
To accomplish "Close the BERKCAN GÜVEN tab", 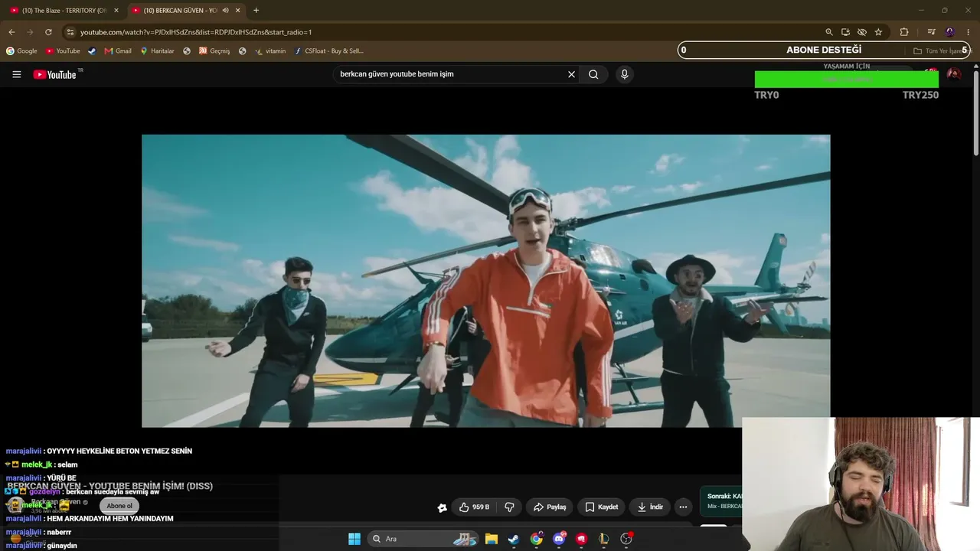I will pyautogui.click(x=237, y=10).
